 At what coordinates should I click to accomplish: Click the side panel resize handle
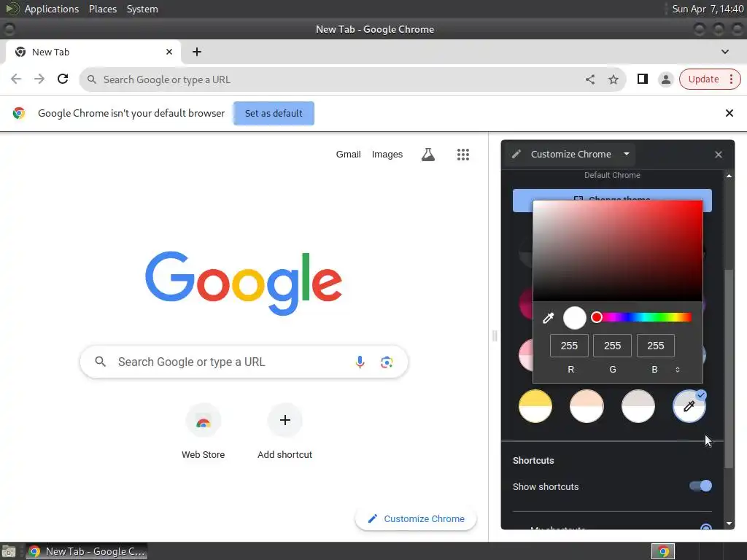(495, 336)
